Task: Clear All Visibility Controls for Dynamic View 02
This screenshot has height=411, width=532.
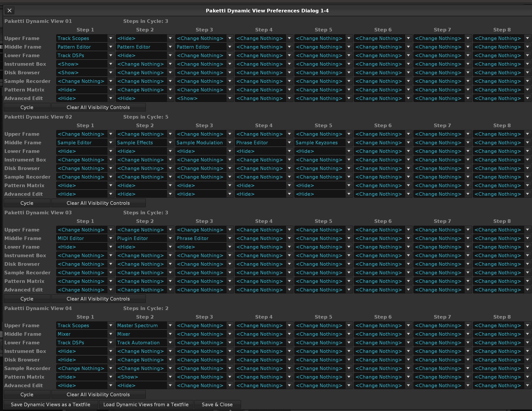Action: (x=98, y=203)
